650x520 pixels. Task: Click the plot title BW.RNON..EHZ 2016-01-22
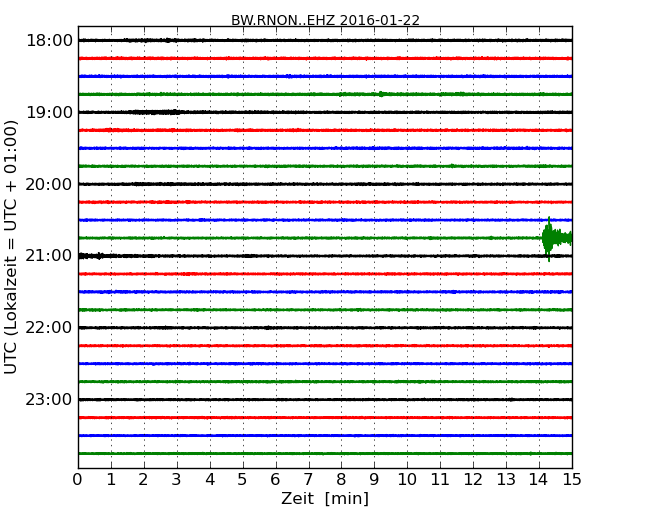click(x=325, y=20)
